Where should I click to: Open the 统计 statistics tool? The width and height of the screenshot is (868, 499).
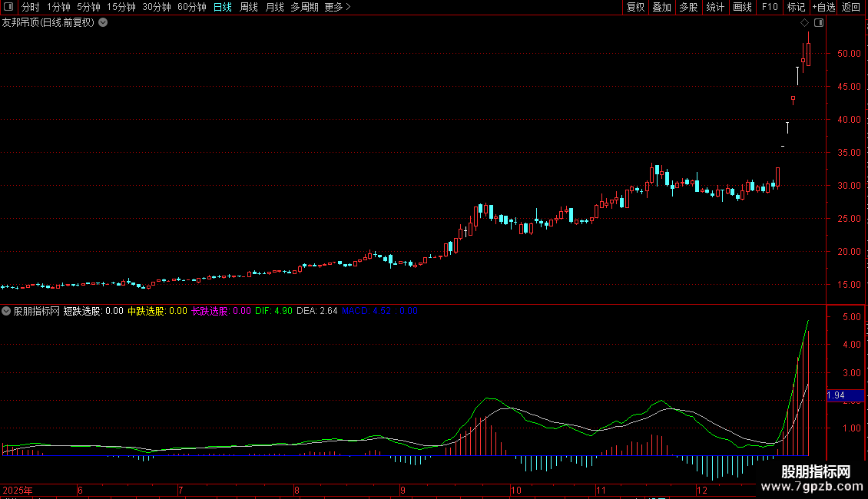715,7
